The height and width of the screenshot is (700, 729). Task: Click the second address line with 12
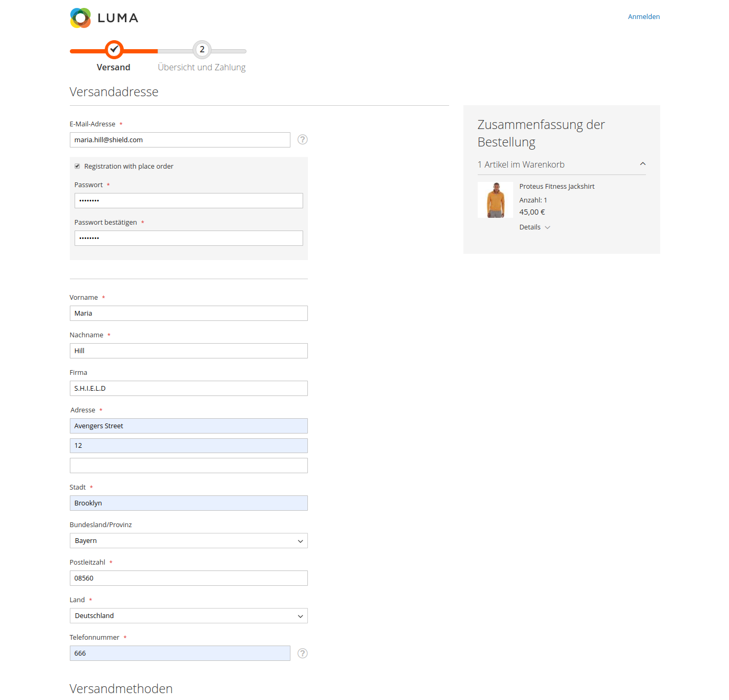(x=189, y=446)
